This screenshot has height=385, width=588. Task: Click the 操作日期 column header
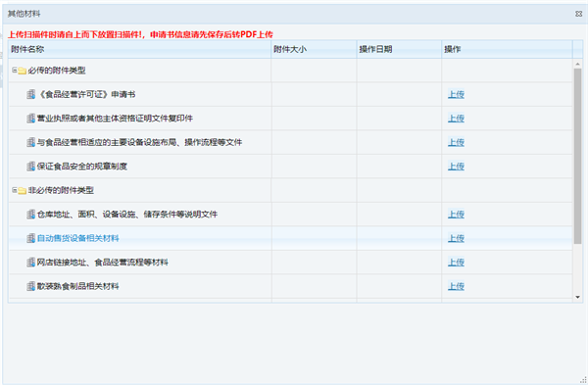399,49
